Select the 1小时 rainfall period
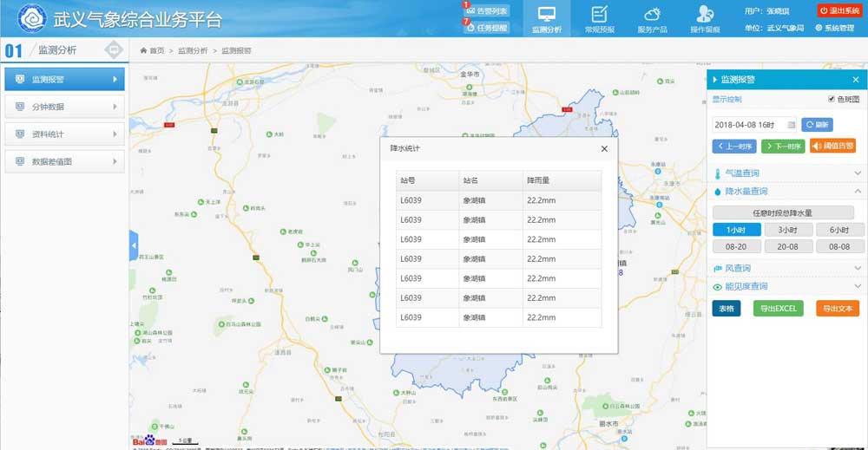The height and width of the screenshot is (450, 868). pos(736,230)
